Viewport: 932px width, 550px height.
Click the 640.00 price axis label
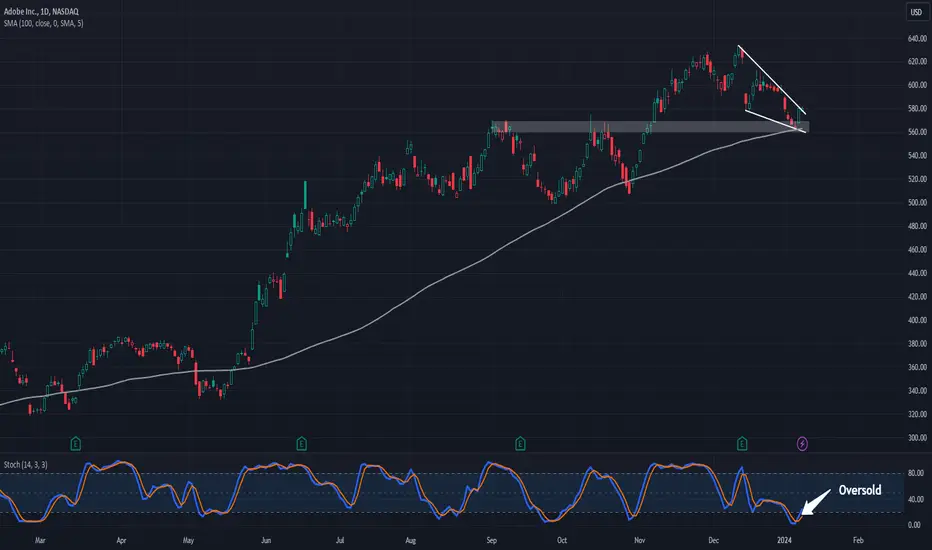point(917,38)
